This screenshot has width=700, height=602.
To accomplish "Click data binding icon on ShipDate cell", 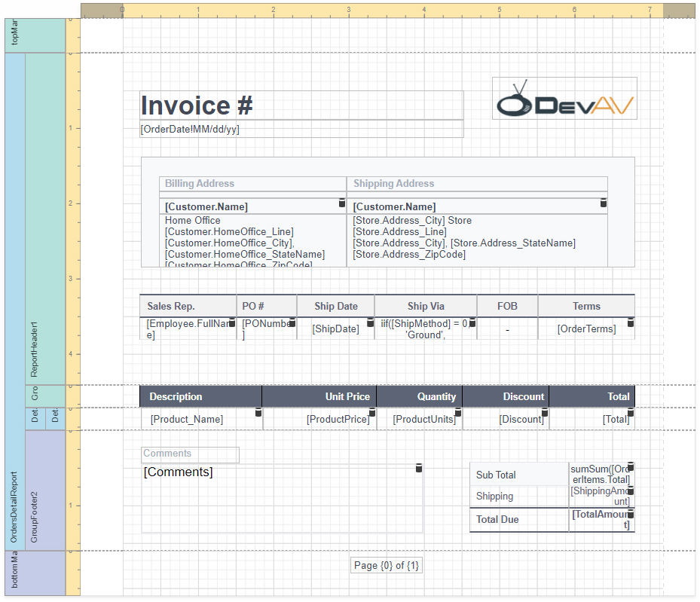I will (x=370, y=323).
